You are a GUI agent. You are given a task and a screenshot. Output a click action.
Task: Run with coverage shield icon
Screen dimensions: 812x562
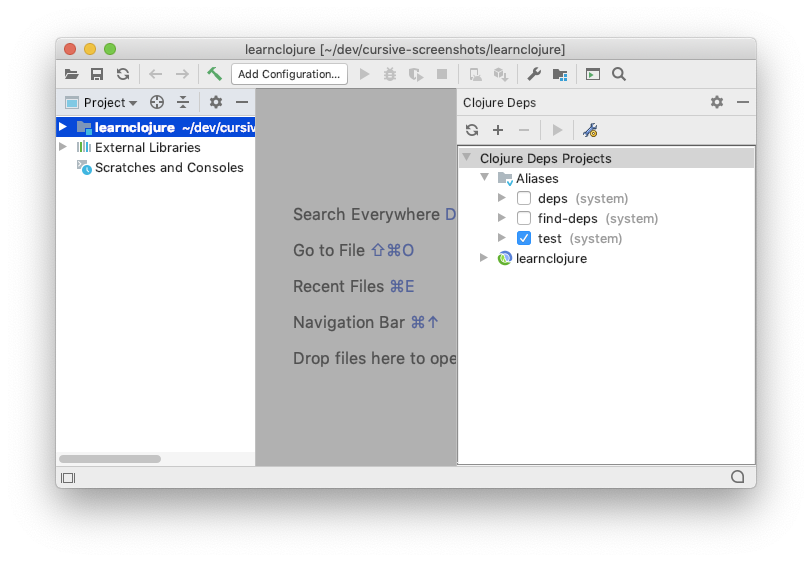pyautogui.click(x=416, y=74)
